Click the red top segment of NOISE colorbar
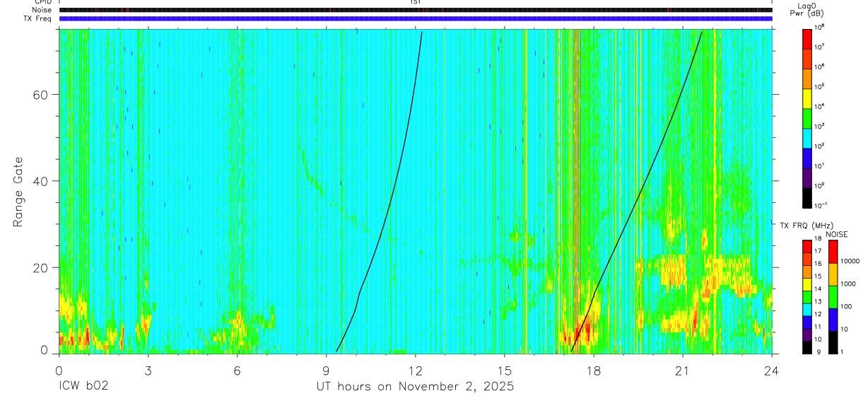This screenshot has height=401, width=868. pos(832,252)
